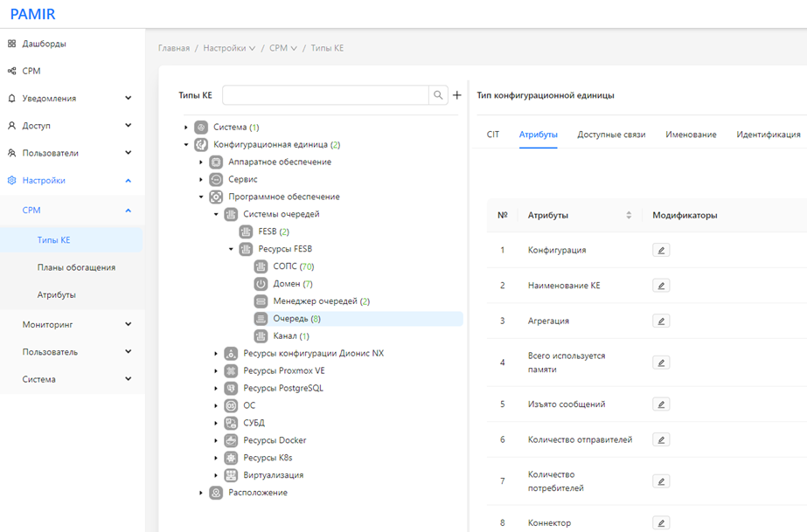Click the Система type icon in tree
This screenshot has width=807, height=532.
pyautogui.click(x=201, y=127)
